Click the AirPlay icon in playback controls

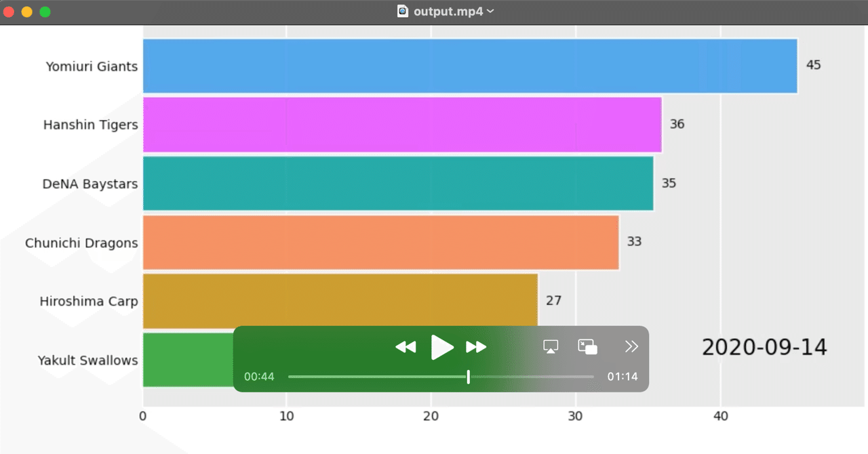pyautogui.click(x=551, y=346)
